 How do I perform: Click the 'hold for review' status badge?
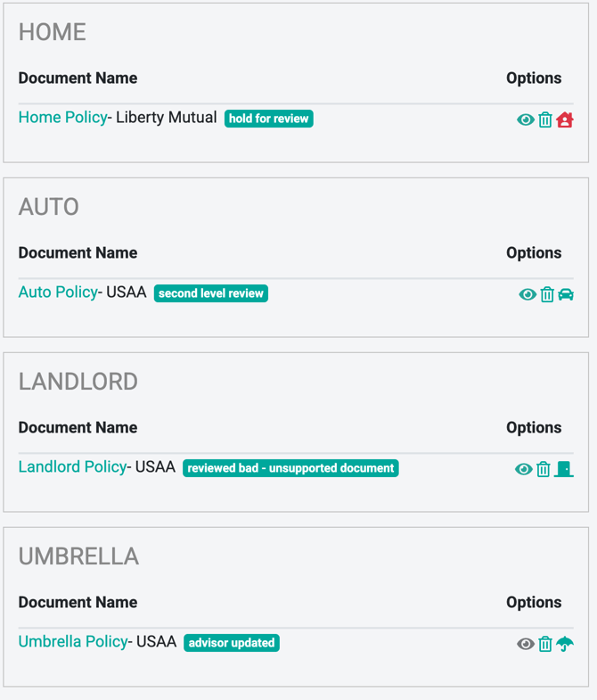(269, 119)
